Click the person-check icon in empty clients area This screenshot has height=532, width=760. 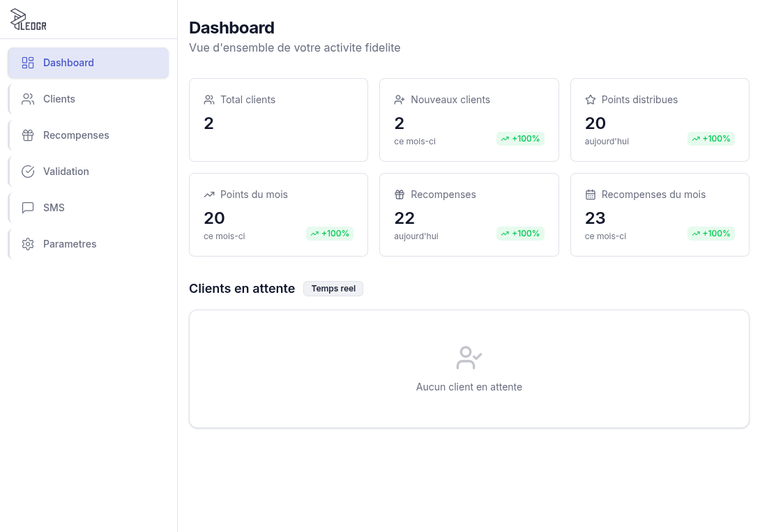pyautogui.click(x=469, y=357)
